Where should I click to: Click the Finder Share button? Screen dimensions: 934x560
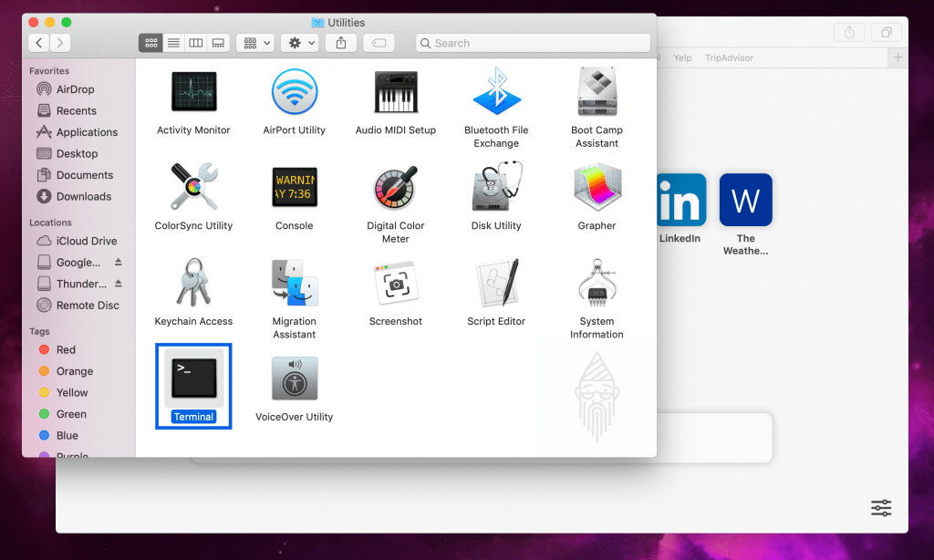[341, 43]
